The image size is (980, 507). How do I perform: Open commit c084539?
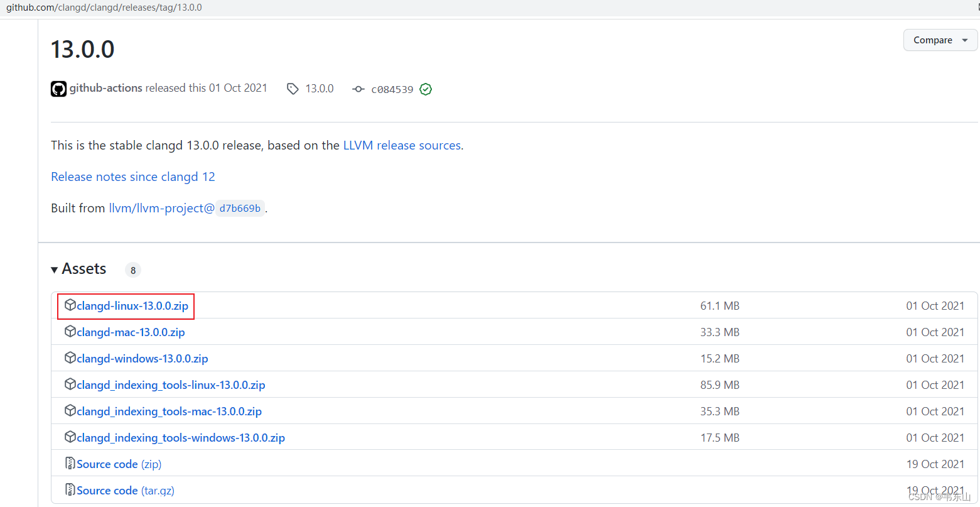(392, 89)
